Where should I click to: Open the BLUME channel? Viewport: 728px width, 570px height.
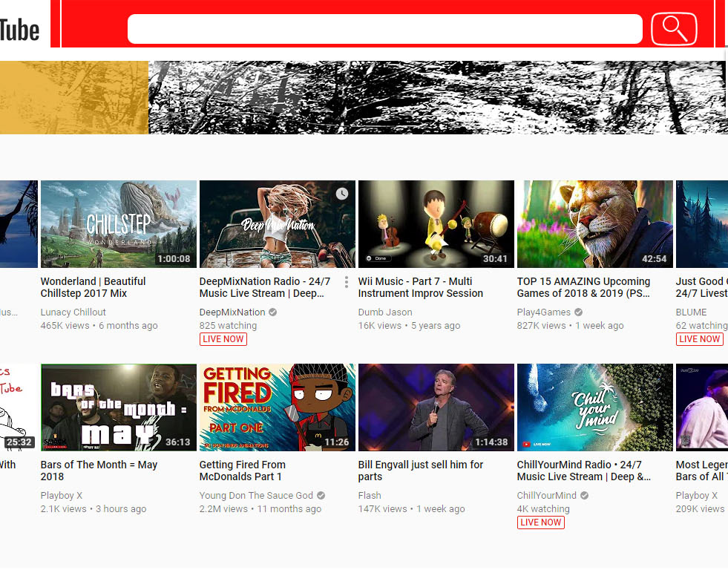691,312
